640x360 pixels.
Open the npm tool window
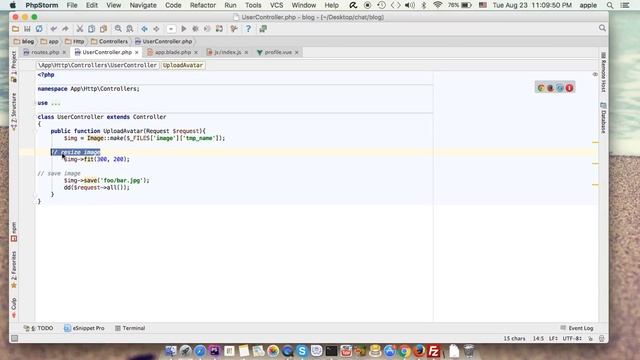coord(14,232)
